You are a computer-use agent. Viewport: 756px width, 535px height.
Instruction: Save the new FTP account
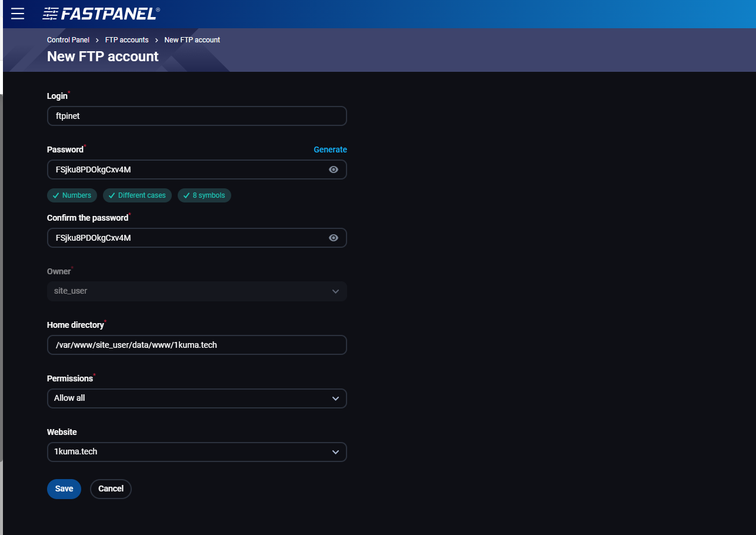(x=64, y=489)
